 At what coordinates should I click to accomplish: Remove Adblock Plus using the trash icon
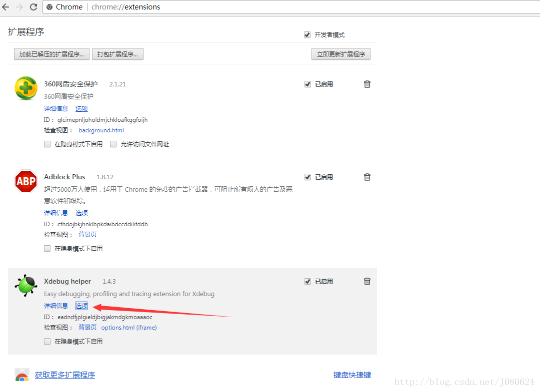(367, 177)
